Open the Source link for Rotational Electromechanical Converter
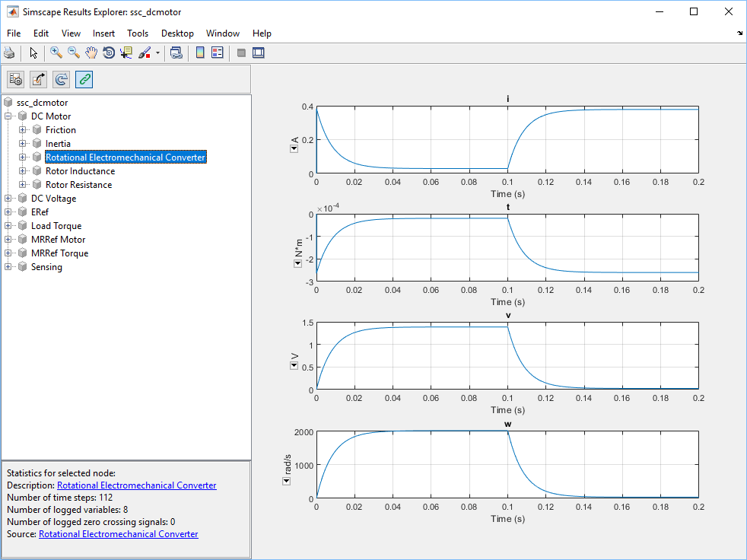Screen dimensions: 747x560 [118, 534]
